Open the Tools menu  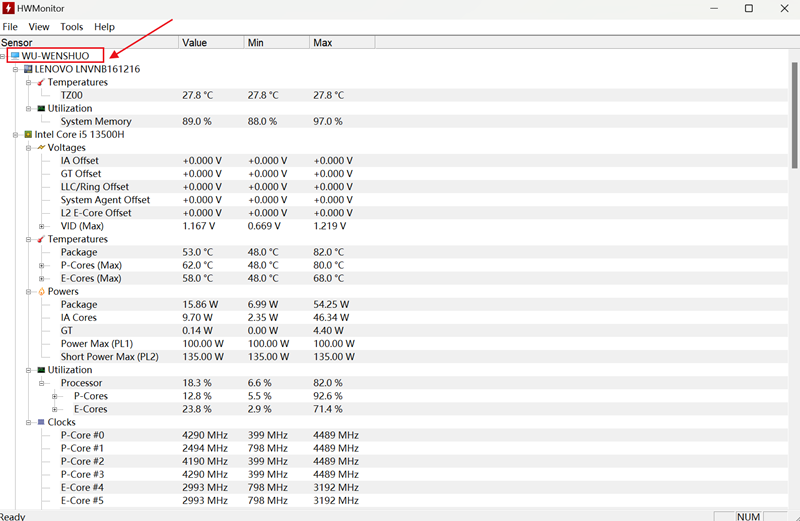pos(72,27)
